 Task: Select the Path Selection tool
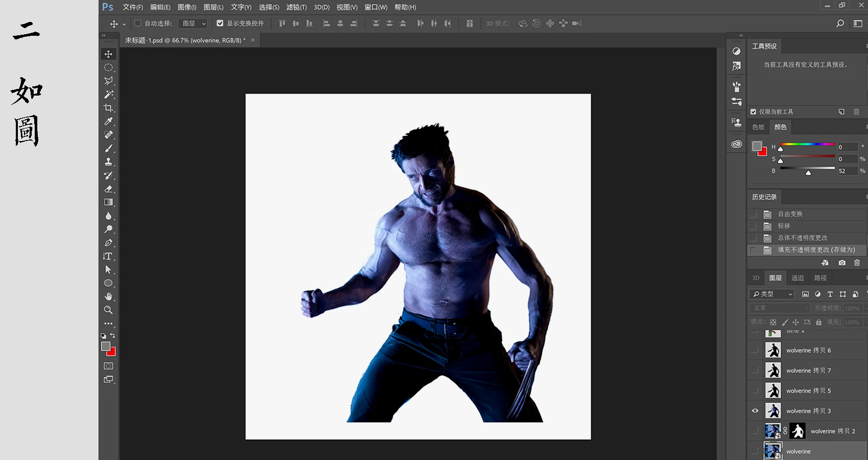click(x=108, y=269)
